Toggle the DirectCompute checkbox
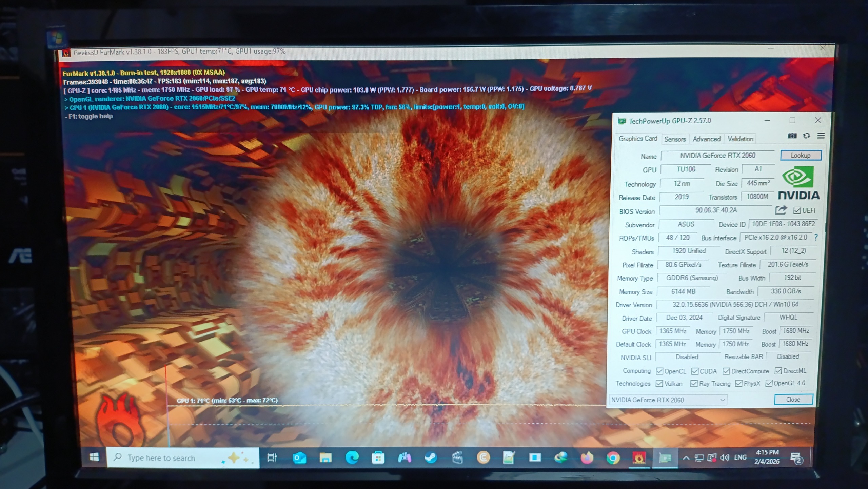This screenshot has width=868, height=489. [x=726, y=371]
